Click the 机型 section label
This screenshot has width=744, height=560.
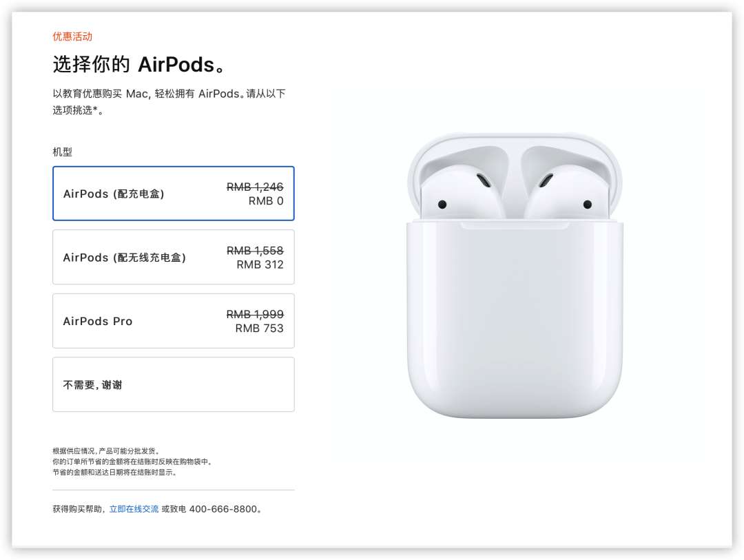62,152
